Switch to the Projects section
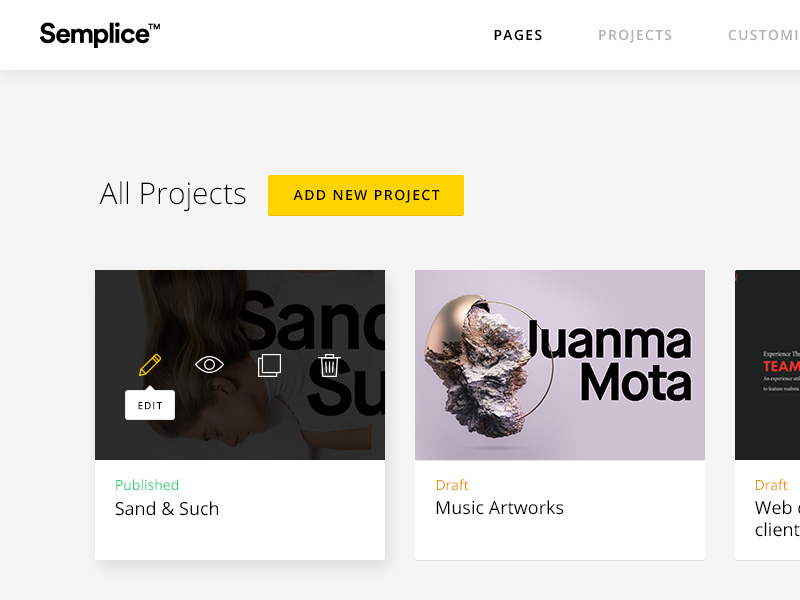 pyautogui.click(x=635, y=35)
